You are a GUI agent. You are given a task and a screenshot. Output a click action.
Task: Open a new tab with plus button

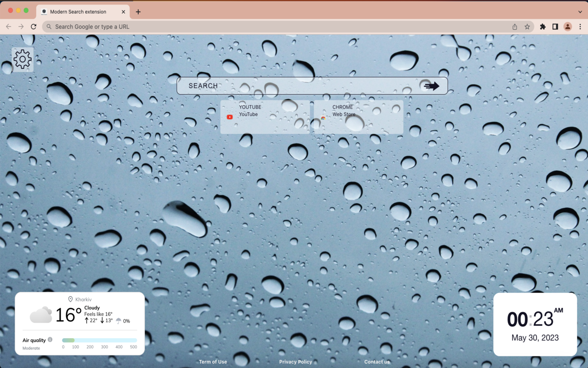pyautogui.click(x=138, y=12)
